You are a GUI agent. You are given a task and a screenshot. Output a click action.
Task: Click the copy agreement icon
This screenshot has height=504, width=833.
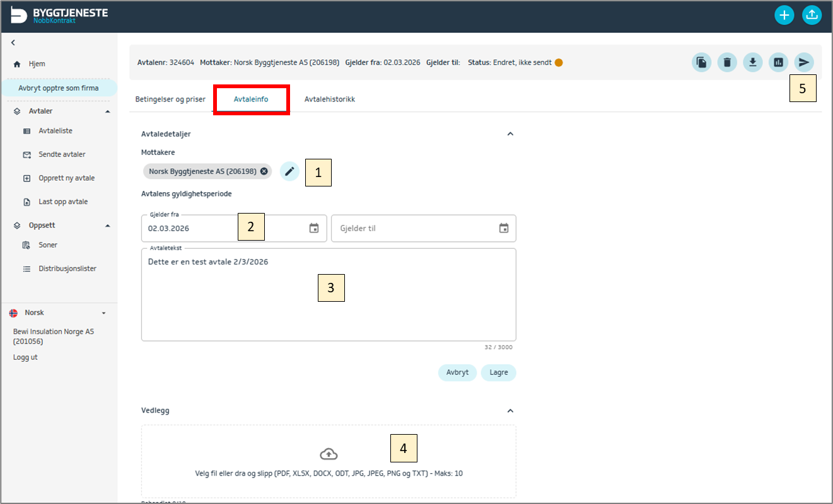701,62
